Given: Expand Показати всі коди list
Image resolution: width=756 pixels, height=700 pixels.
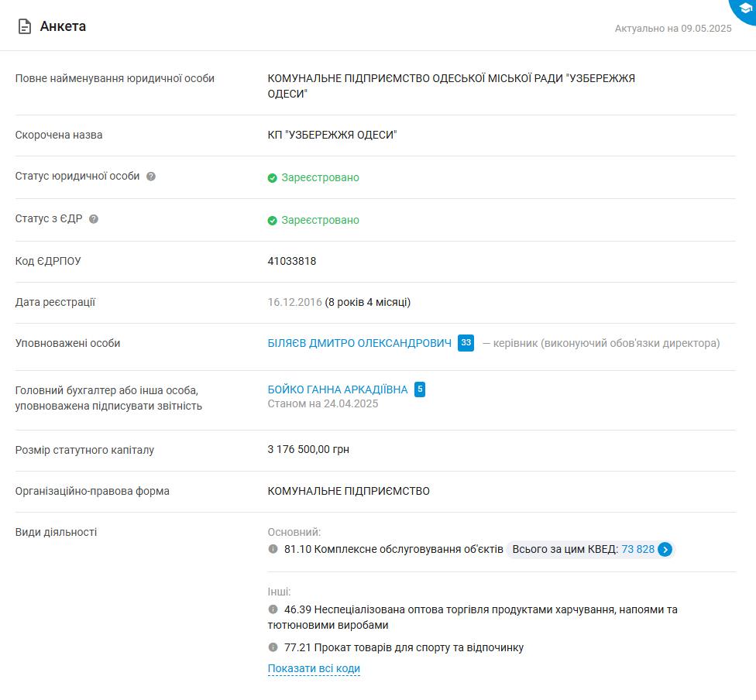Looking at the screenshot, I should 314,669.
